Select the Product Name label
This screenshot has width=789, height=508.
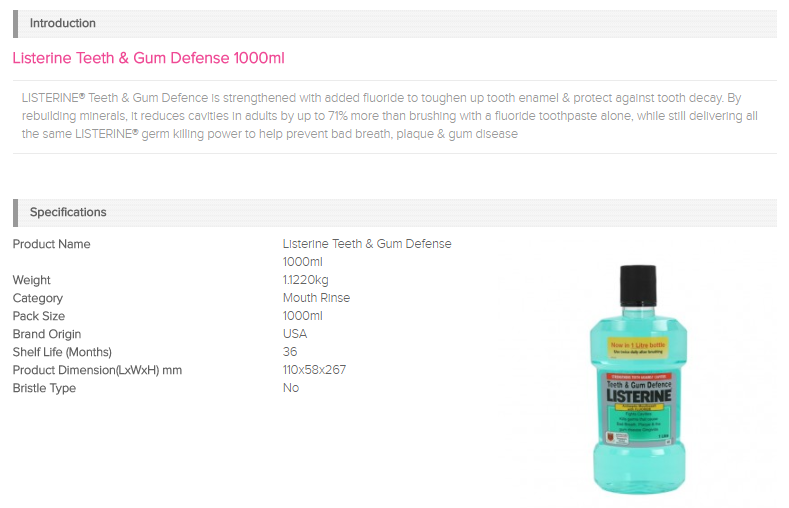pyautogui.click(x=51, y=244)
